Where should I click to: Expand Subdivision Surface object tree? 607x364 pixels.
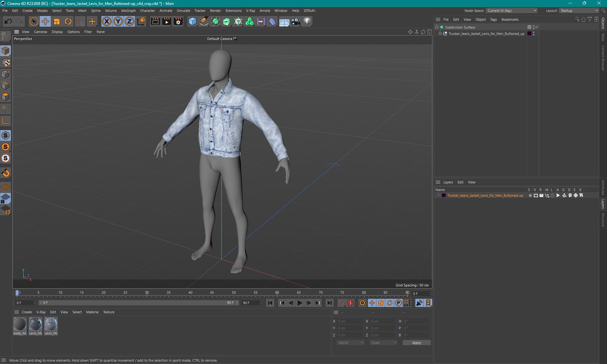click(x=437, y=27)
